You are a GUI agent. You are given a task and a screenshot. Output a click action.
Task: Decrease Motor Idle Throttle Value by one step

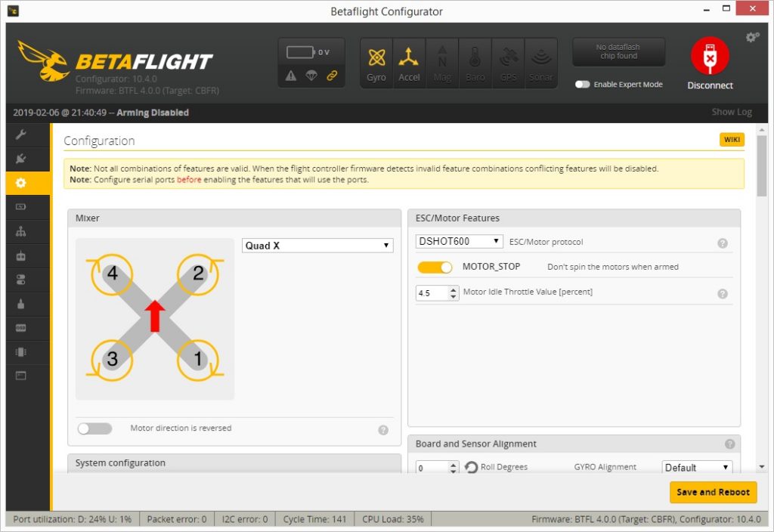click(454, 296)
